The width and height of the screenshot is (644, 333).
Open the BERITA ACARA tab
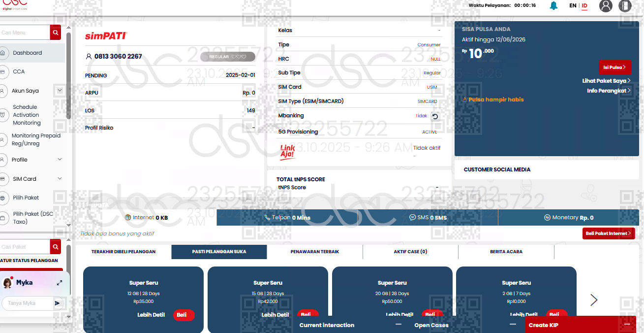point(506,252)
